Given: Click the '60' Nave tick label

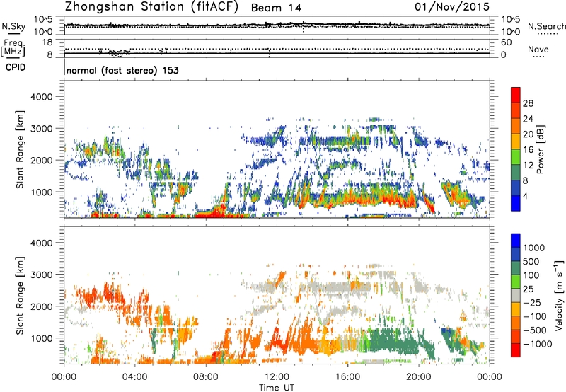Looking at the screenshot, I should 506,42.
